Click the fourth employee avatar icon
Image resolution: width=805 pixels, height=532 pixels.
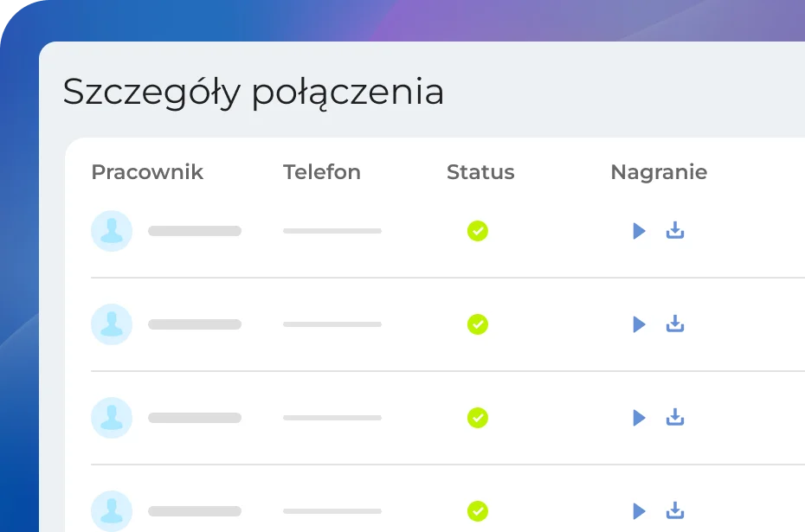(112, 511)
